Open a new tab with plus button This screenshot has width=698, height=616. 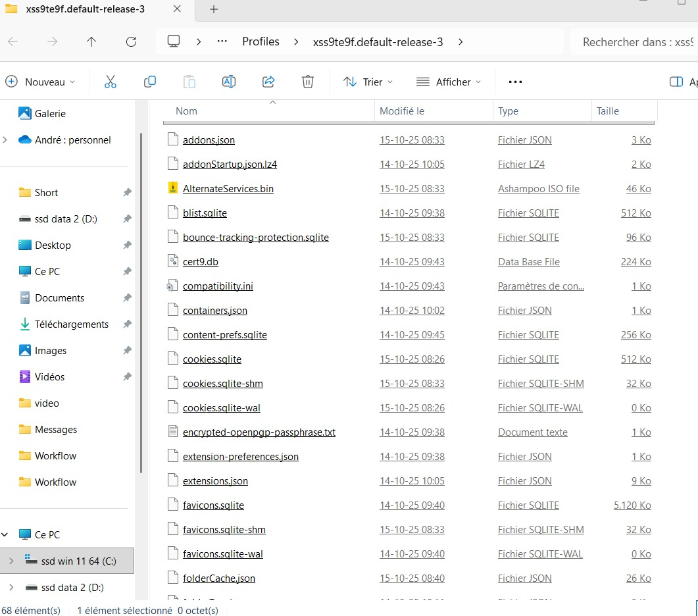click(x=213, y=9)
